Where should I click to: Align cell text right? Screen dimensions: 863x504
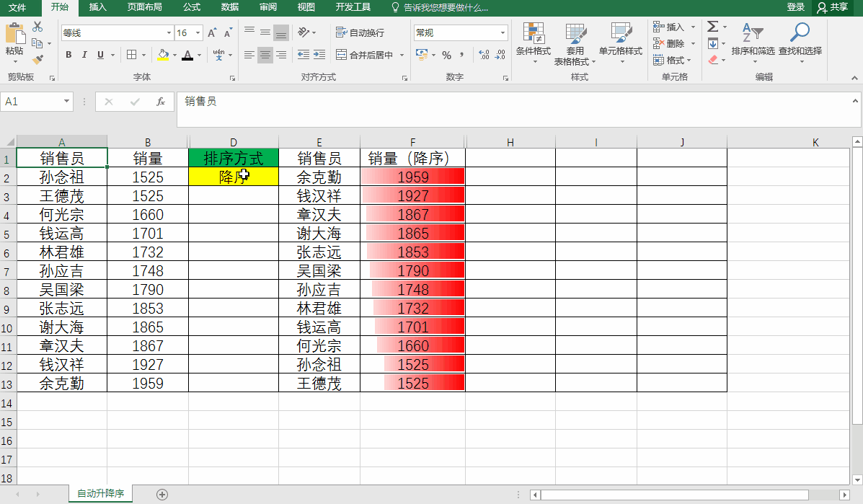[281, 55]
